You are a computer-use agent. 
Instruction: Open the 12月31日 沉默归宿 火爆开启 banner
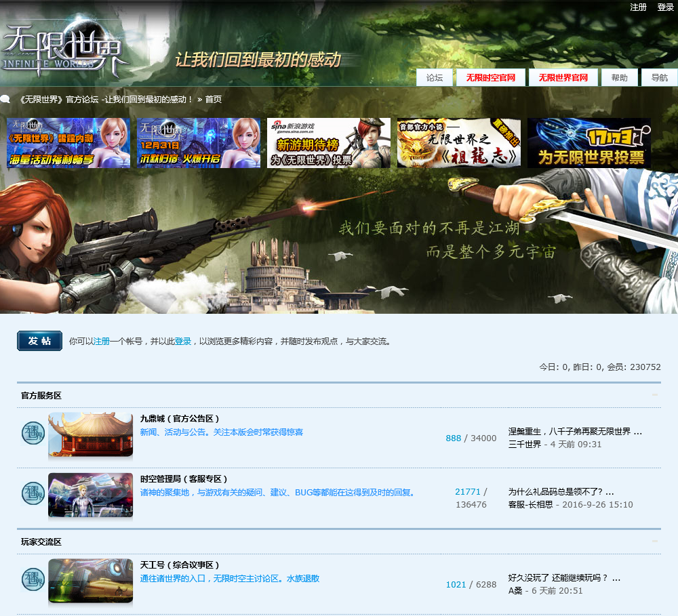click(199, 143)
